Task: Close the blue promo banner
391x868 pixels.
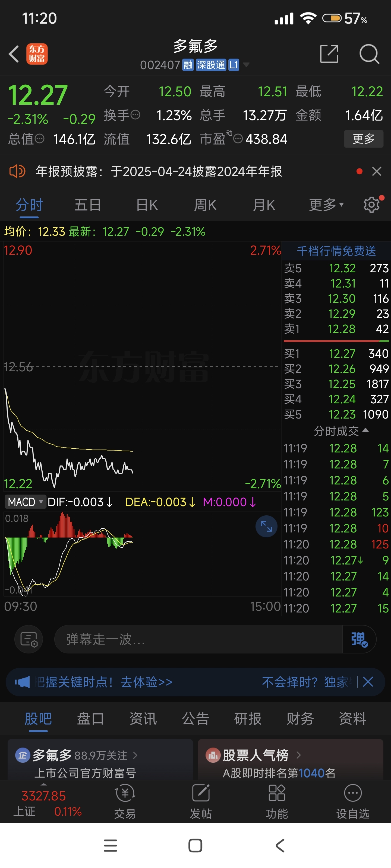Action: click(x=368, y=682)
